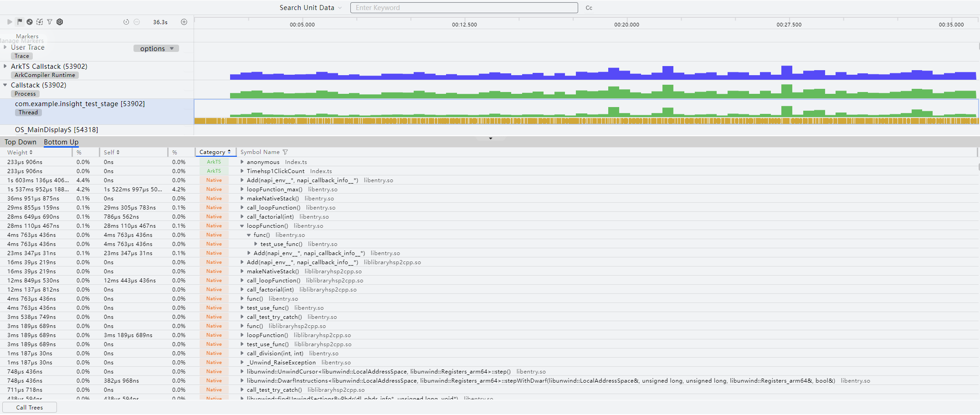This screenshot has height=415, width=980.
Task: Open the settings gear icon
Action: (60, 22)
